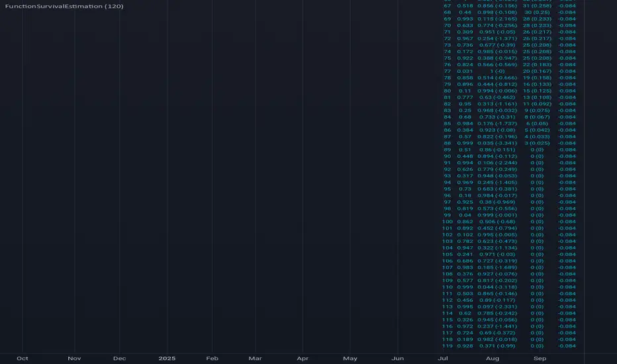Select the 0.444 (-0.812) cell in row 79
The height and width of the screenshot is (364, 617).
(x=497, y=85)
